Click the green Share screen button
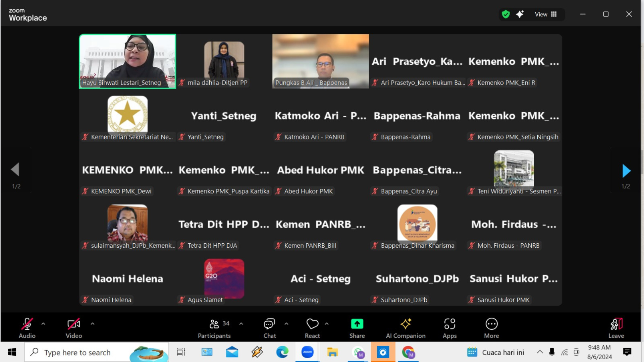644x362 pixels. [357, 328]
